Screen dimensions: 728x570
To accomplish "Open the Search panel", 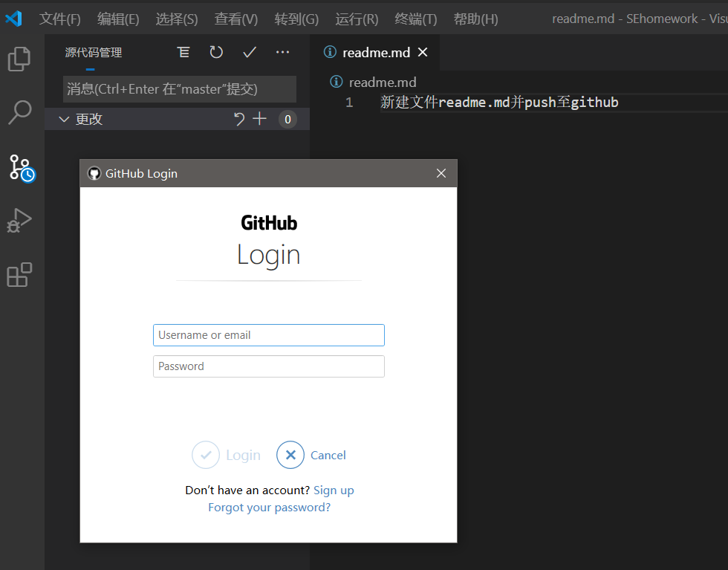I will [22, 111].
